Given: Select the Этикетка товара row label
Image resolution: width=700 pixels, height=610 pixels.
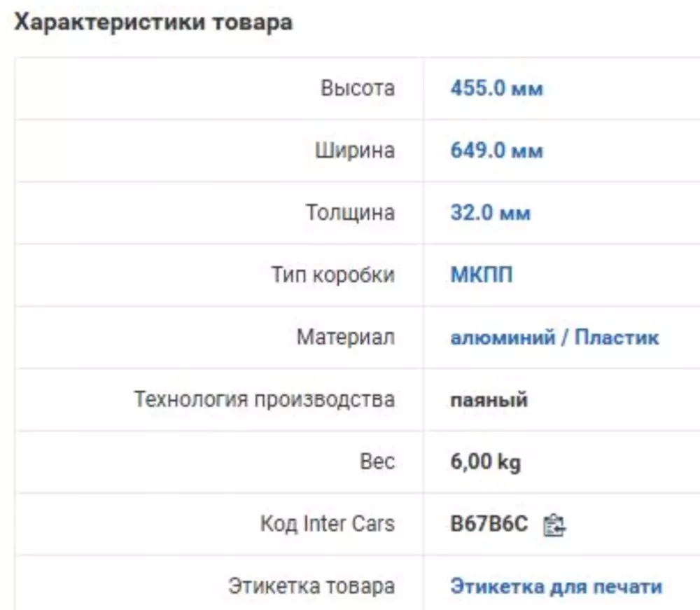Looking at the screenshot, I should tap(311, 586).
